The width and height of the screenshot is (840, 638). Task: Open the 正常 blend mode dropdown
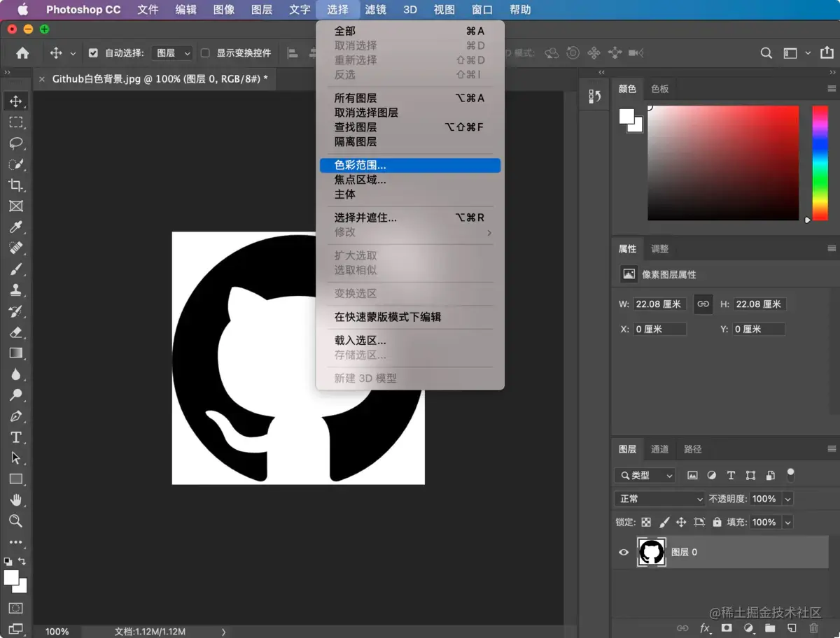pos(659,499)
